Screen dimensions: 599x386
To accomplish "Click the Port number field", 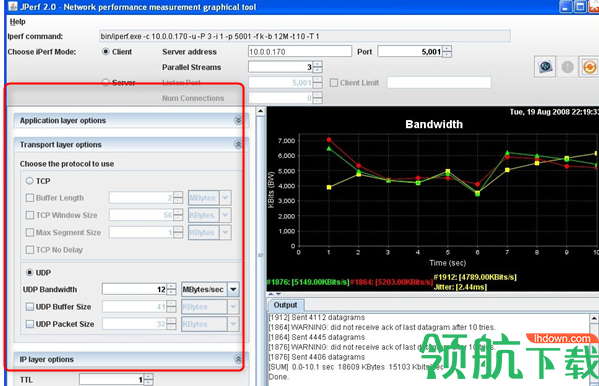I will coord(410,51).
